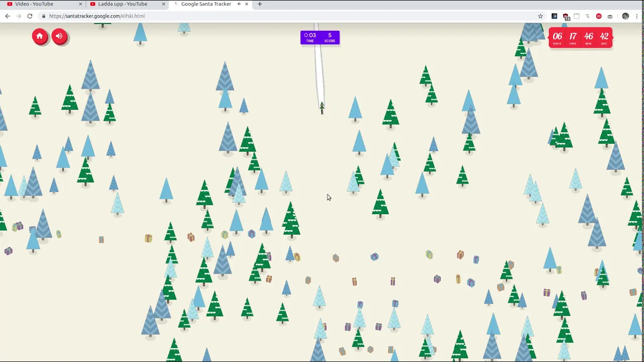
Task: Close the Video - YouTube tab
Action: tap(80, 4)
